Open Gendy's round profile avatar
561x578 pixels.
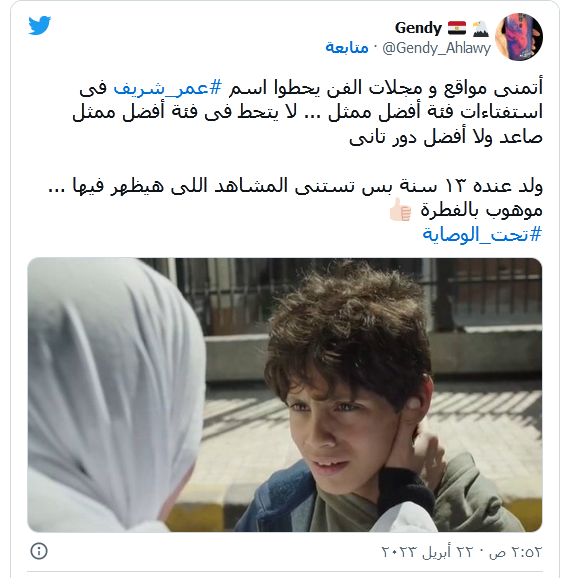click(519, 37)
